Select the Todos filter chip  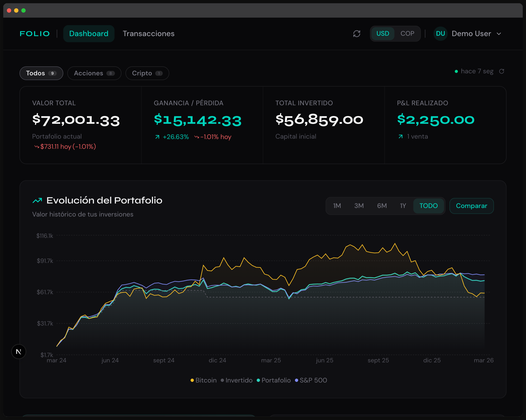pos(41,73)
